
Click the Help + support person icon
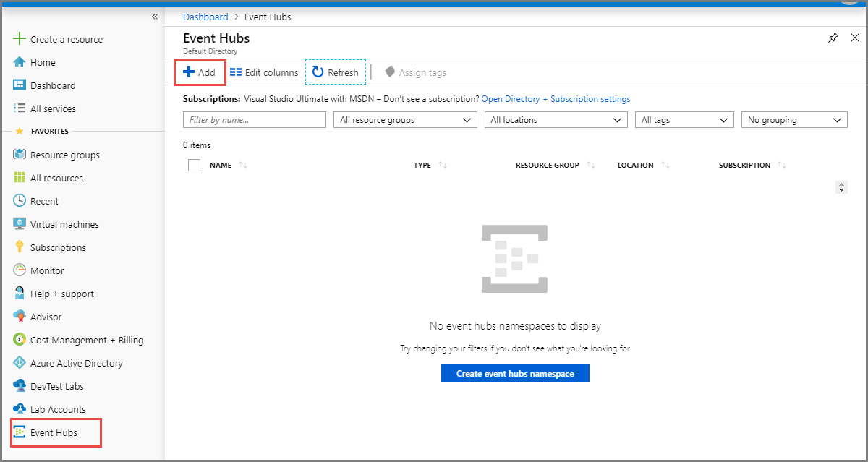pos(20,294)
